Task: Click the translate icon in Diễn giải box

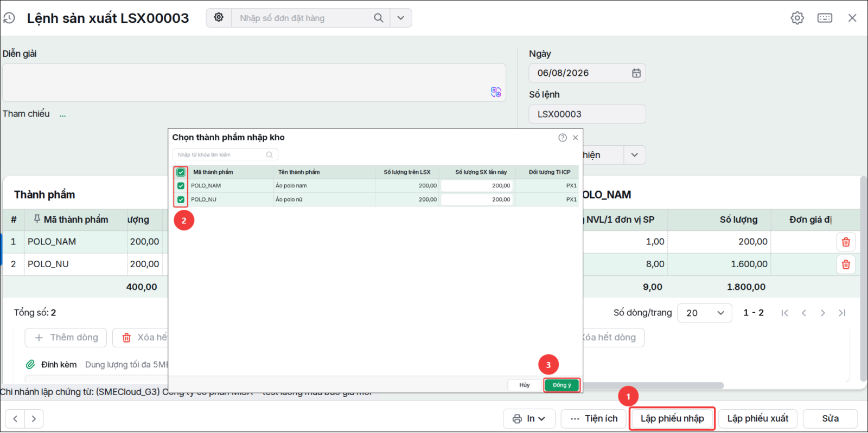Action: pos(496,92)
